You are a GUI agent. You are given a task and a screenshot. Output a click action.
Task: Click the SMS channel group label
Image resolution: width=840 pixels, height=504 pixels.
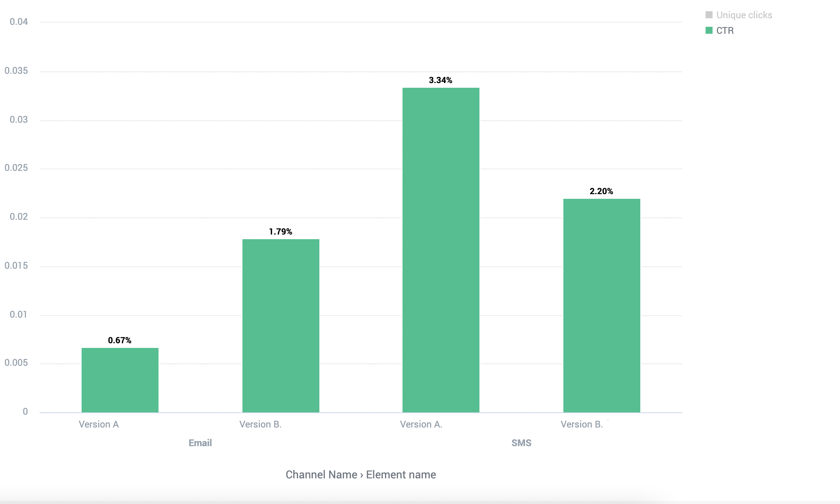coord(521,443)
